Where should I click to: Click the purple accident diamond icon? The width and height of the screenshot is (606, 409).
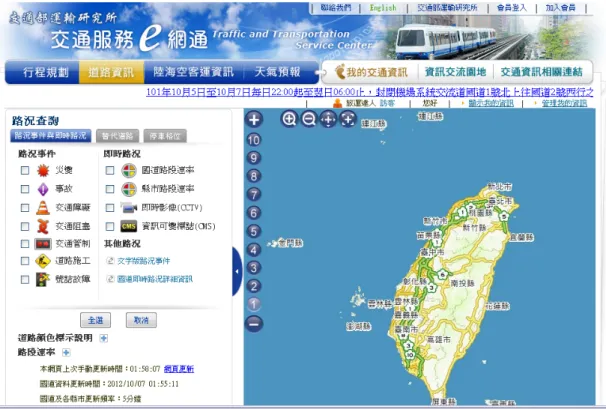click(43, 189)
